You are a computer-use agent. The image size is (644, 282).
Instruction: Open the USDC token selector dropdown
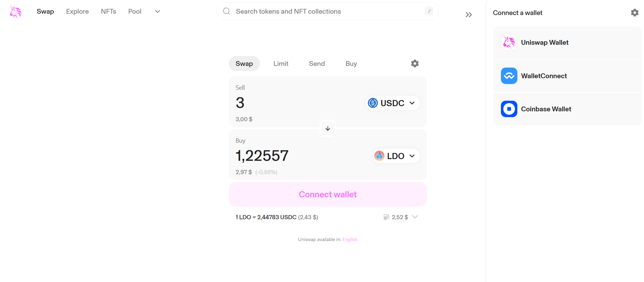pyautogui.click(x=393, y=103)
